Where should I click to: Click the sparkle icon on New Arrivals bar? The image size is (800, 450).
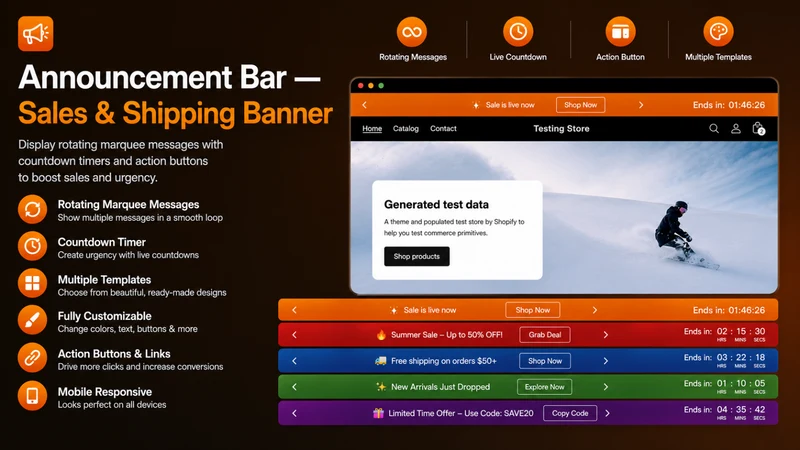pyautogui.click(x=381, y=387)
